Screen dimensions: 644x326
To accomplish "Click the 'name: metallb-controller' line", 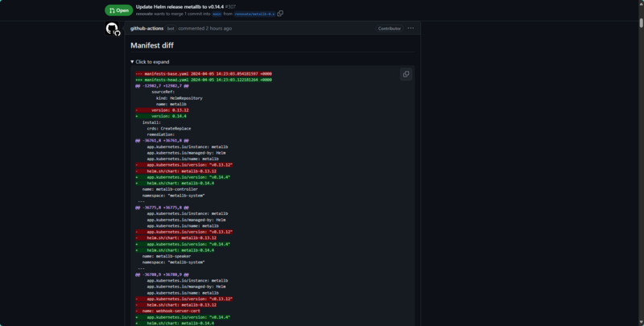I will click(x=170, y=189).
